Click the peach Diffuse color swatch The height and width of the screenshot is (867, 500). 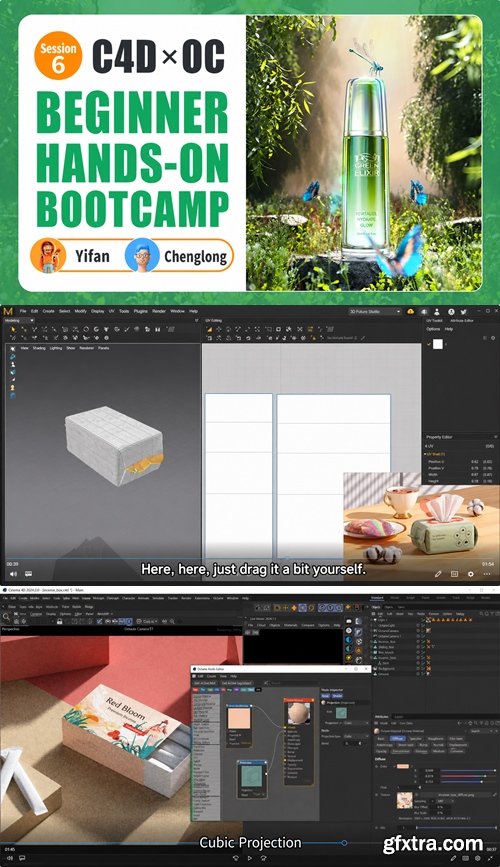403,766
